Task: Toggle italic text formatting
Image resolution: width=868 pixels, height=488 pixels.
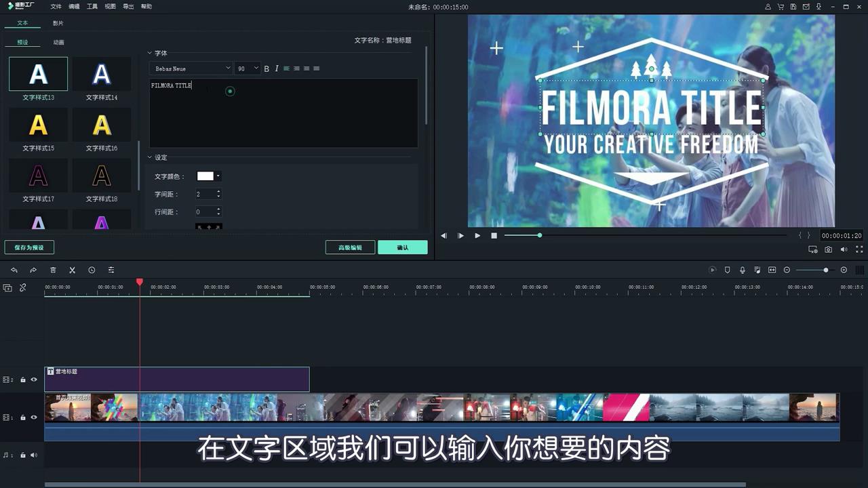Action: coord(277,68)
